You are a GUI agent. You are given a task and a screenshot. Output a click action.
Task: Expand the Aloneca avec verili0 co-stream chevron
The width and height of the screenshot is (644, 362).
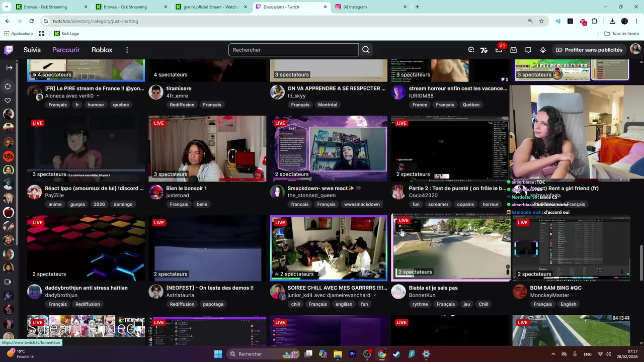tap(98, 96)
